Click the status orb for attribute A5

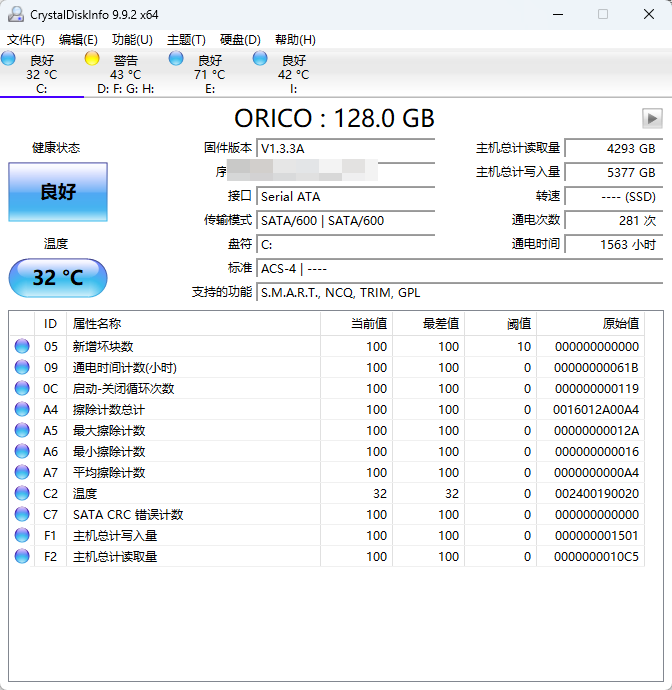tap(22, 430)
